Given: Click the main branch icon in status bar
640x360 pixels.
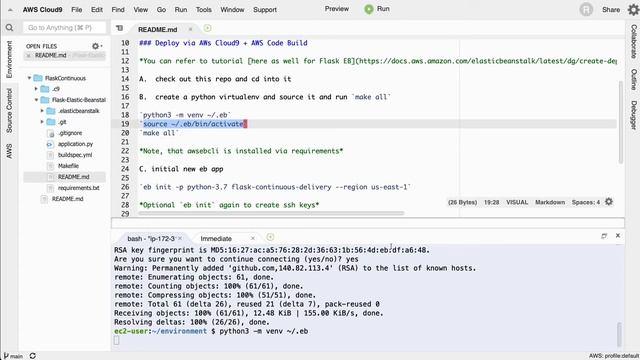Looking at the screenshot, I should (x=6, y=356).
